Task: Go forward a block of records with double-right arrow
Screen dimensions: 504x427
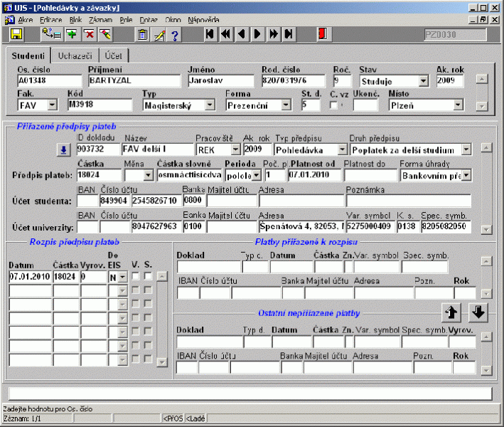Action: [274, 34]
